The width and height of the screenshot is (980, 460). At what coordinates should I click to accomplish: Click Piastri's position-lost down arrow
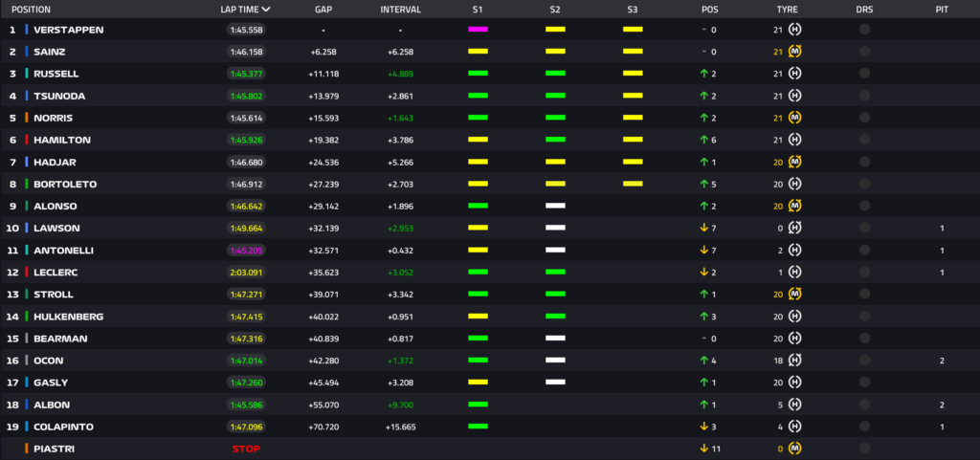[x=702, y=449]
